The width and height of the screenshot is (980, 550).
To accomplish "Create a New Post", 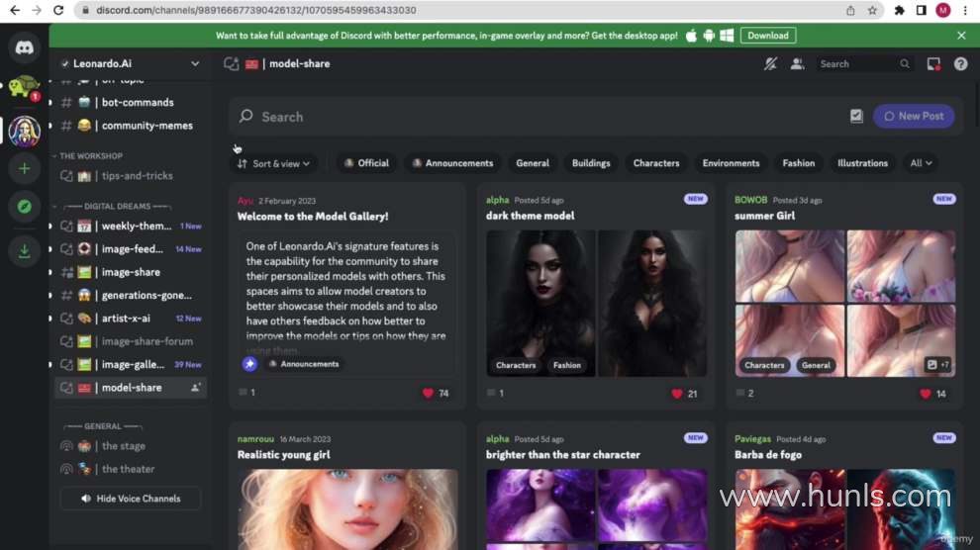I will [x=914, y=116].
